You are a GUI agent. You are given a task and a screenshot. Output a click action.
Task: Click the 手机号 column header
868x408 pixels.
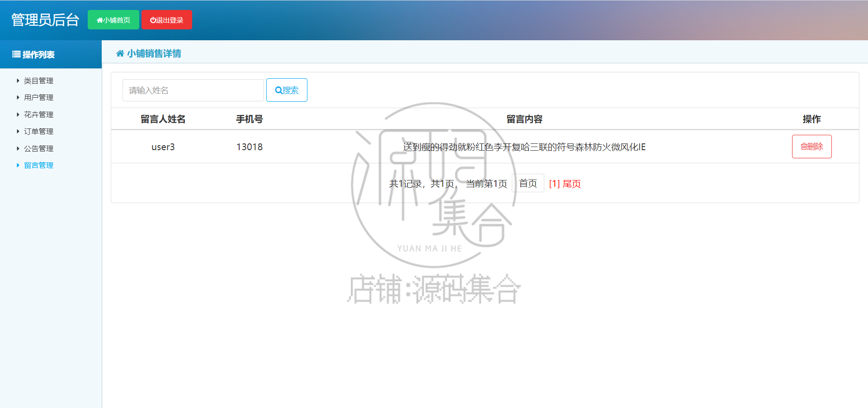pos(250,119)
